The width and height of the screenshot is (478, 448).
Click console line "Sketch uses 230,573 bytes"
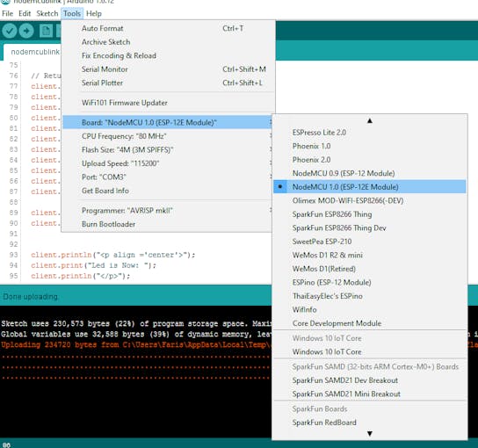(x=136, y=323)
